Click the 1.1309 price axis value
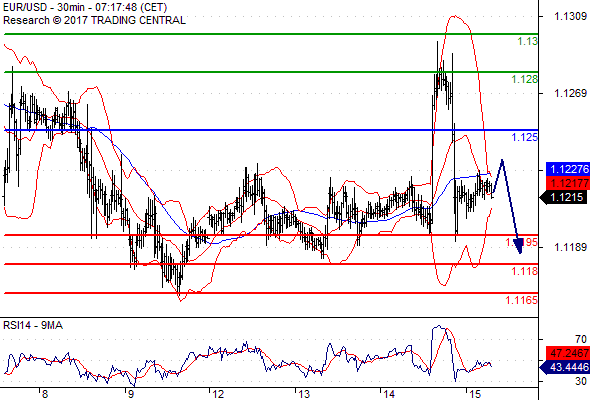590x400 pixels. 570,16
